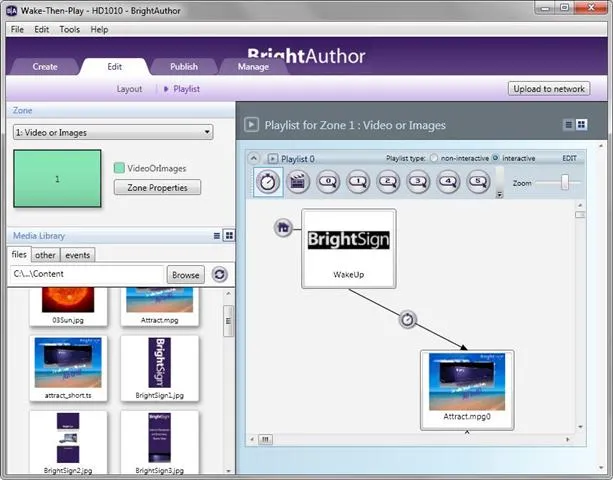The width and height of the screenshot is (613, 480).
Task: Select attract_short.ts thumbnail
Action: tap(68, 368)
